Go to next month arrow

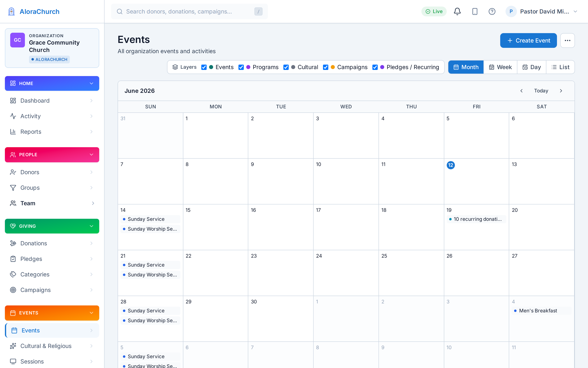[561, 91]
